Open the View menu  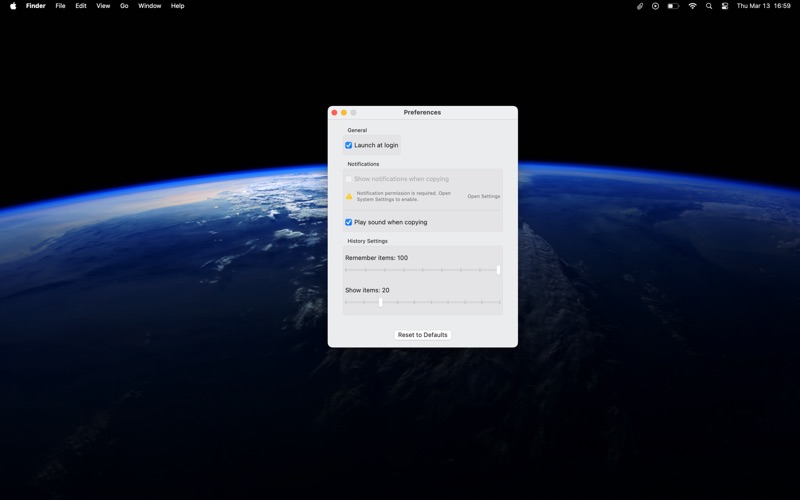[103, 6]
